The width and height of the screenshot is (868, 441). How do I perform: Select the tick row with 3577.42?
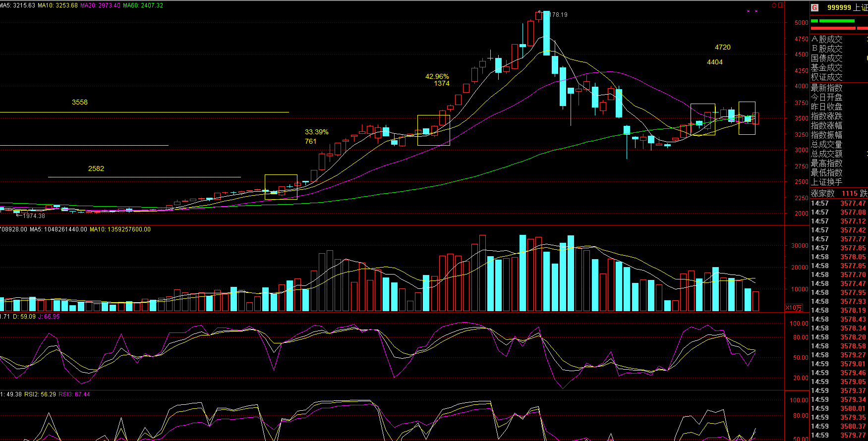point(839,230)
